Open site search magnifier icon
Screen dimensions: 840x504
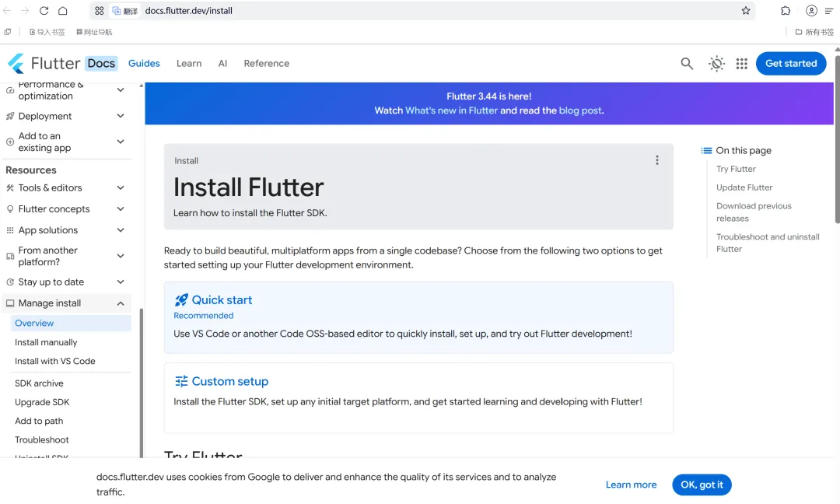click(x=687, y=63)
